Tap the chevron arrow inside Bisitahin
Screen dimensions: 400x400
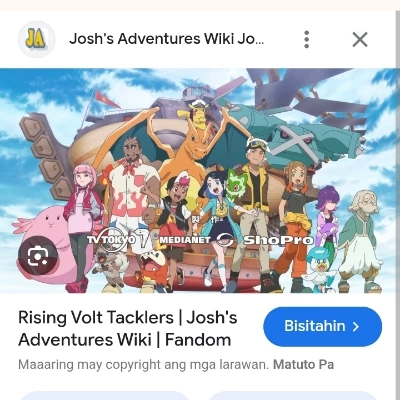point(356,327)
